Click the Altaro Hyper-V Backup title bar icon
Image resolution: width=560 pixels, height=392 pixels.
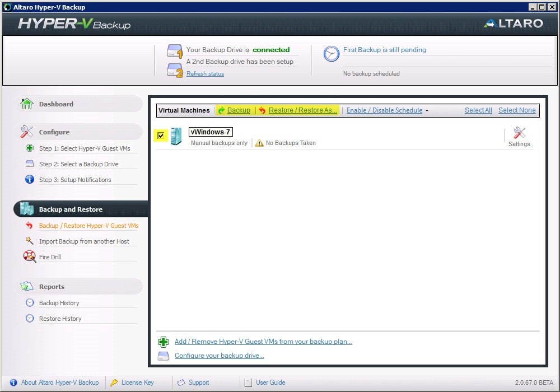[x=7, y=7]
